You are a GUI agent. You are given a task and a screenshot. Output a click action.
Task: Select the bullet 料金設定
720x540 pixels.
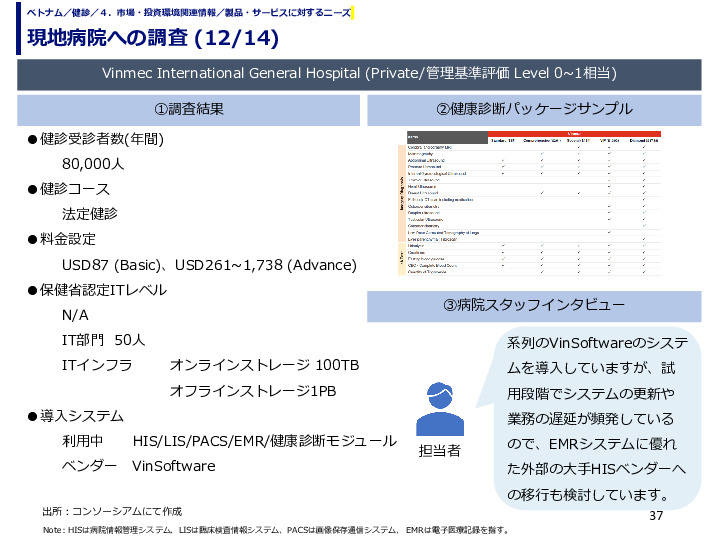pos(62,239)
